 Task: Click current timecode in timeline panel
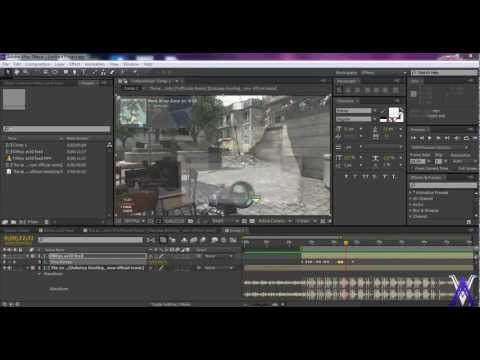19,238
